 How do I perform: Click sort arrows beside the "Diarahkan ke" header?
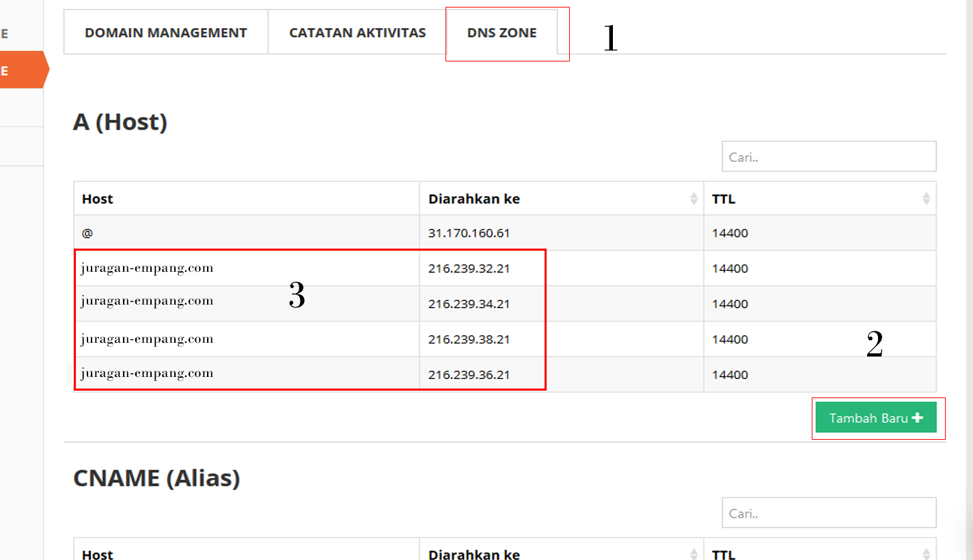tap(692, 199)
